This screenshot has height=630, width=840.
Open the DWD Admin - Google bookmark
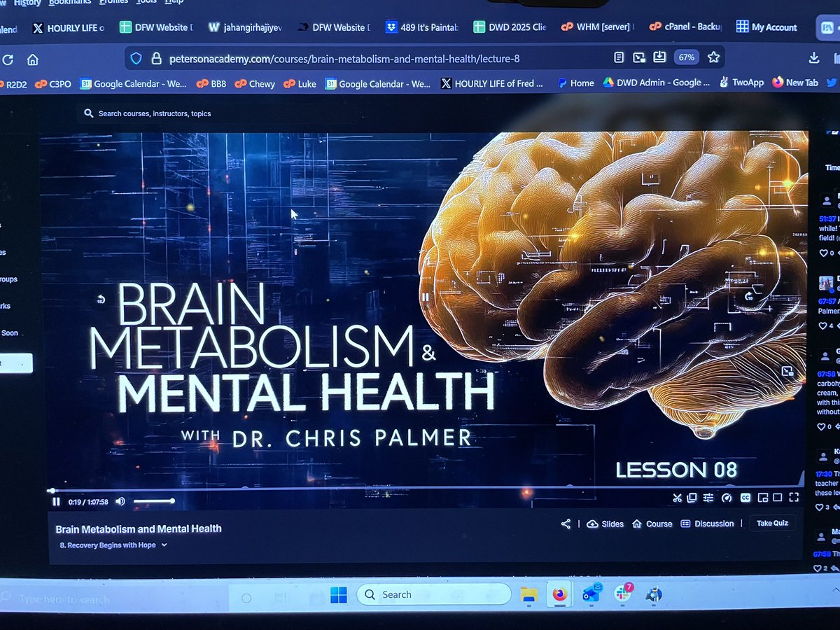coord(656,83)
